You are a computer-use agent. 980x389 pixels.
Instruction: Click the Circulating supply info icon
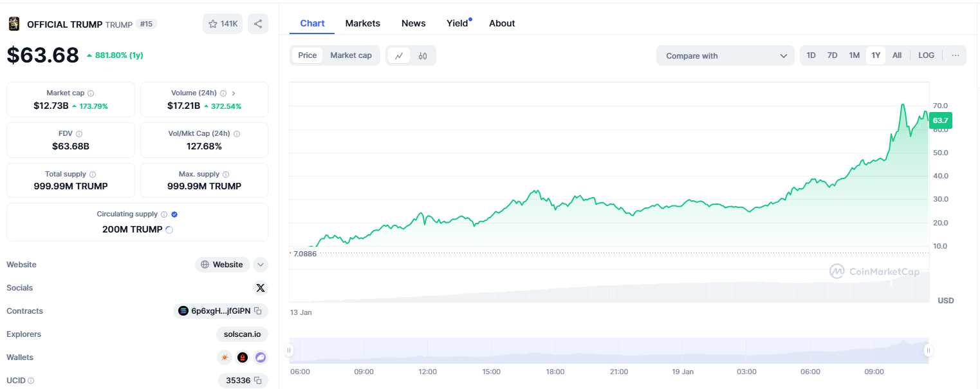[164, 214]
